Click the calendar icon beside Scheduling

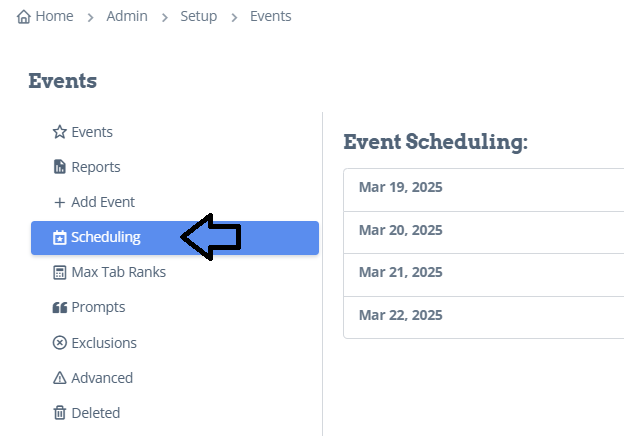[x=60, y=238]
